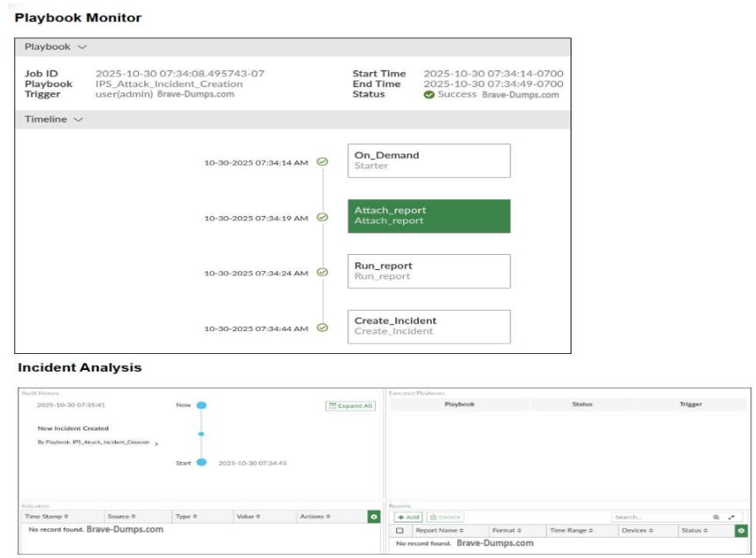Viewport: 756px width, 558px height.
Task: Click the Run_report step success check icon
Action: pyautogui.click(x=322, y=272)
